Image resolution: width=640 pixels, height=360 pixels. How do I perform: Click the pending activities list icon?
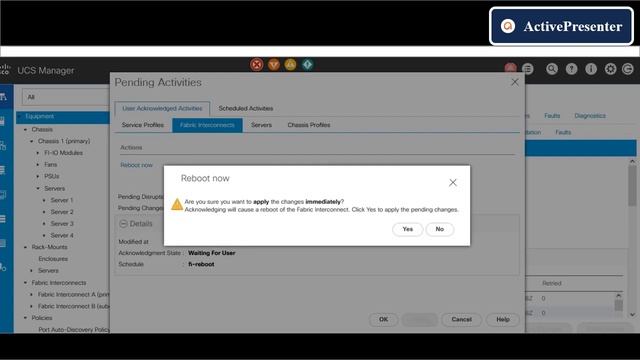click(528, 69)
